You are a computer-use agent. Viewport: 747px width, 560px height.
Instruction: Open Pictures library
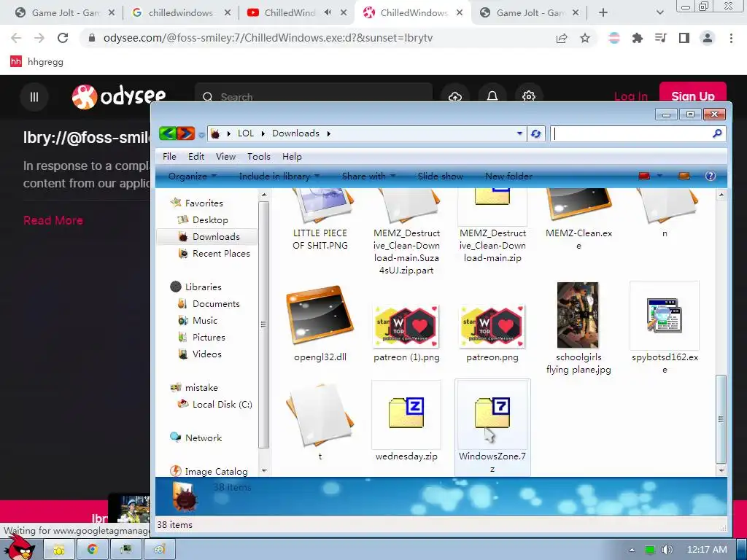point(209,337)
